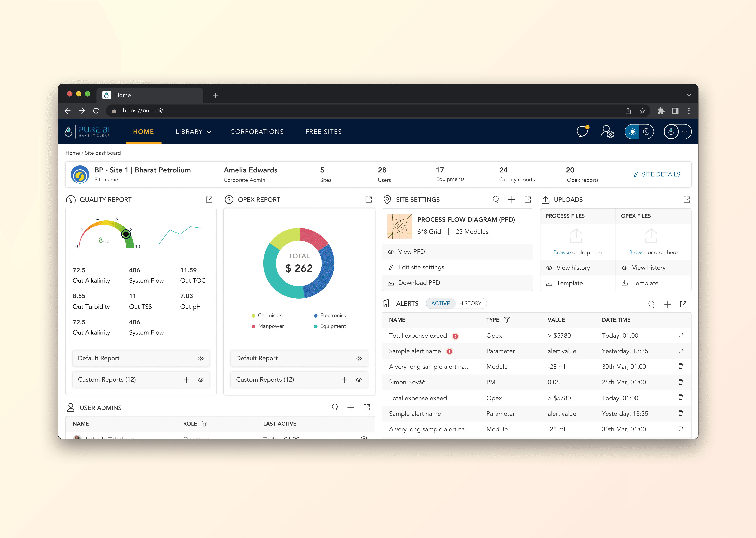
Task: Filter alerts by type
Action: [x=507, y=320]
